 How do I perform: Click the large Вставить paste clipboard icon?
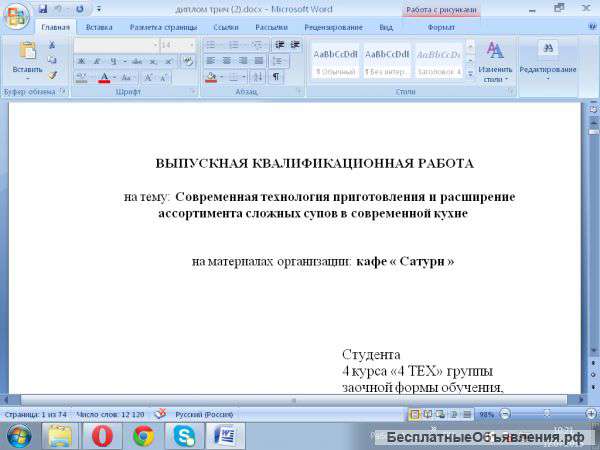click(28, 51)
